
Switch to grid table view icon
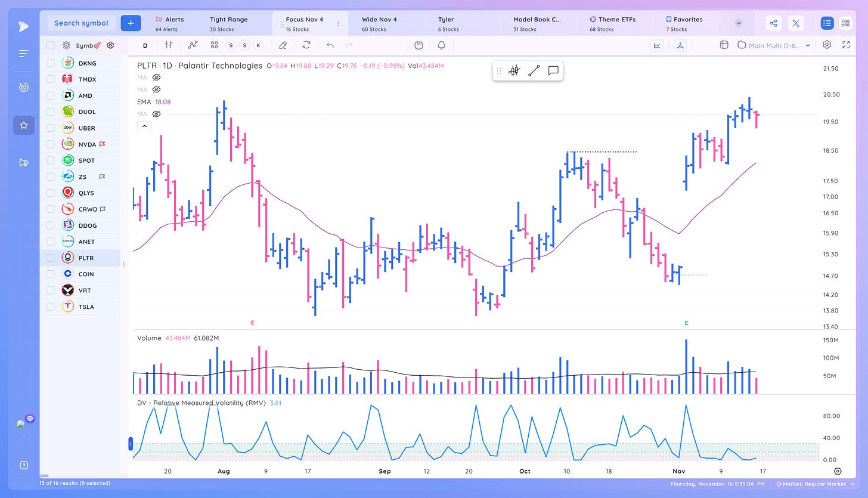pyautogui.click(x=845, y=23)
